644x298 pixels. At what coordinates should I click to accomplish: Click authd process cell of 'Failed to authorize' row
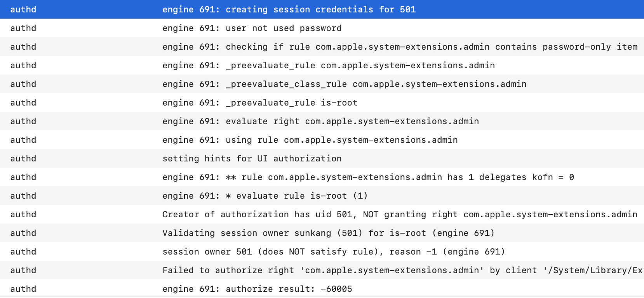tap(23, 270)
